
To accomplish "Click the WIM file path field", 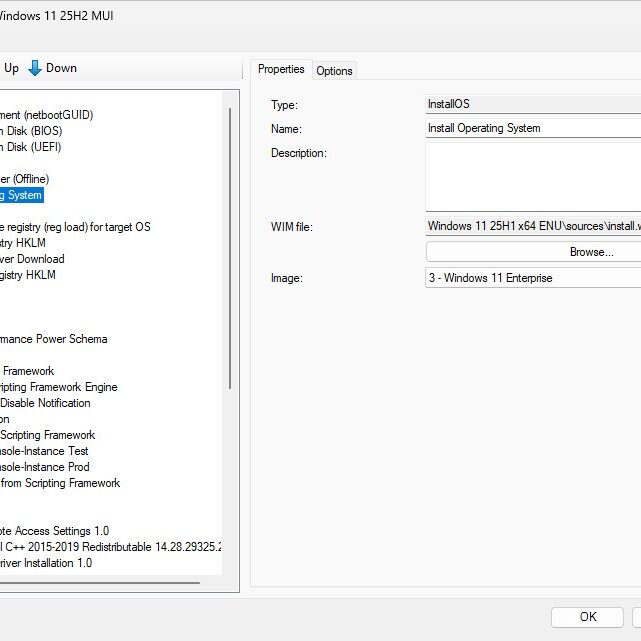I will click(x=533, y=227).
